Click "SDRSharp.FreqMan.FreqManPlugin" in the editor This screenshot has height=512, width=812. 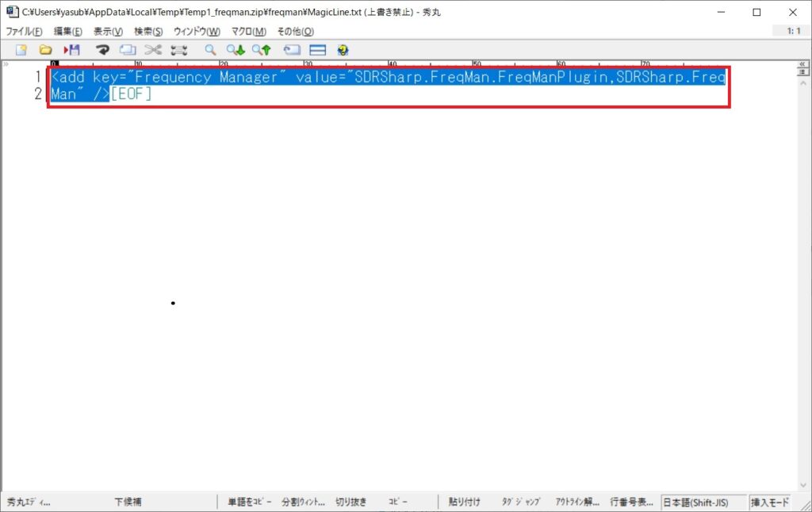click(481, 77)
